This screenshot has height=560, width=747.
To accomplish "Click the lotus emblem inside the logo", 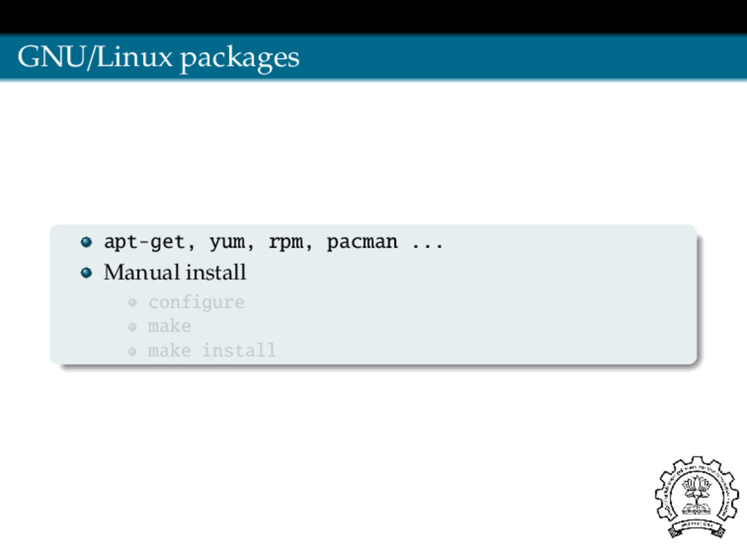I will [x=697, y=491].
